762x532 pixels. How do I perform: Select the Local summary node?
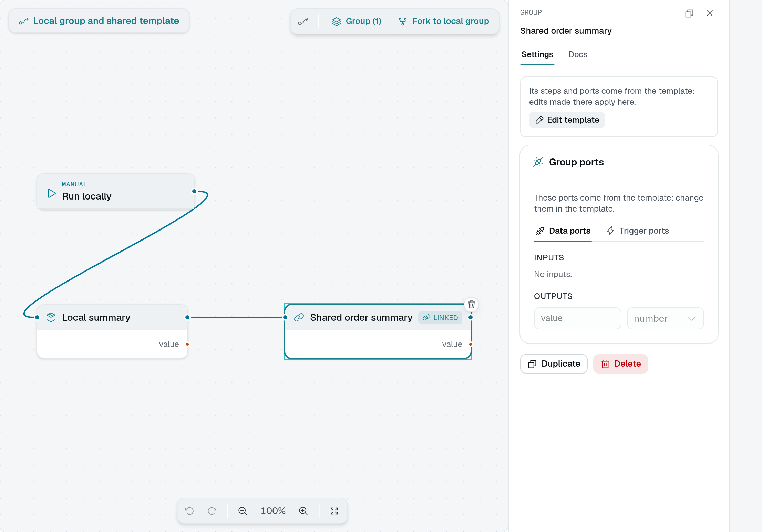112,331
